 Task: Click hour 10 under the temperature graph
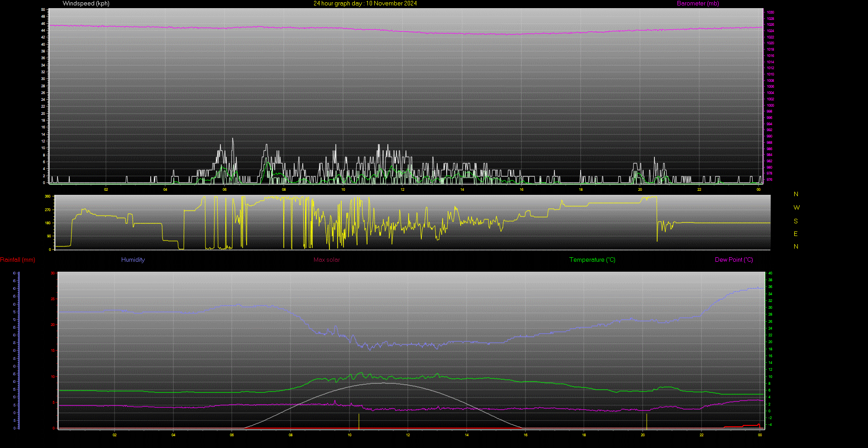point(349,435)
